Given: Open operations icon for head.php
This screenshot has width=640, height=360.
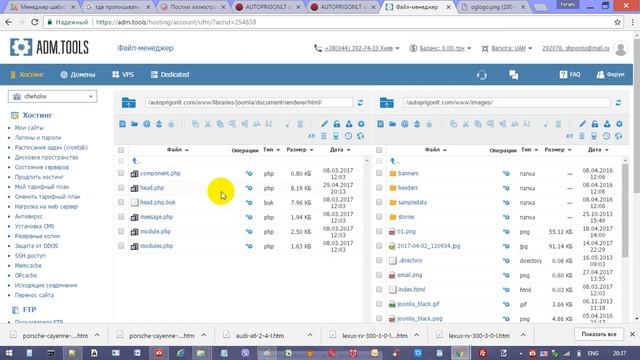Looking at the screenshot, I should coord(249,188).
